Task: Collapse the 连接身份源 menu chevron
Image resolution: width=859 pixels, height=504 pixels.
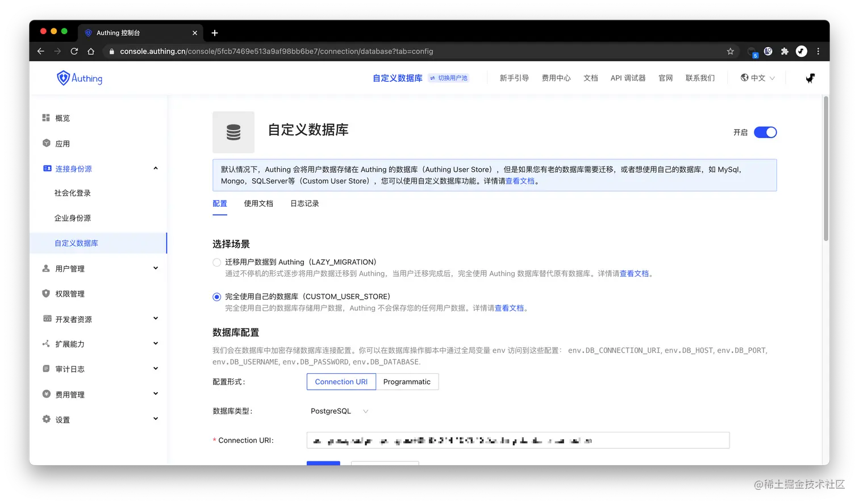Action: click(x=156, y=168)
